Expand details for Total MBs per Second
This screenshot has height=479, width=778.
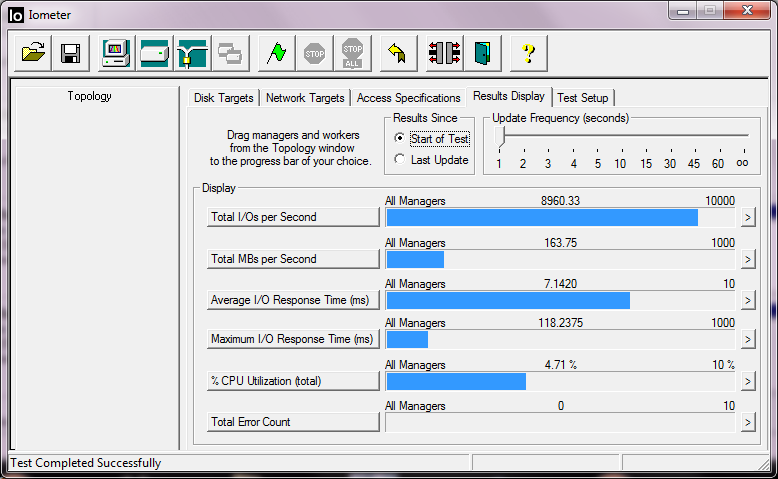point(748,259)
